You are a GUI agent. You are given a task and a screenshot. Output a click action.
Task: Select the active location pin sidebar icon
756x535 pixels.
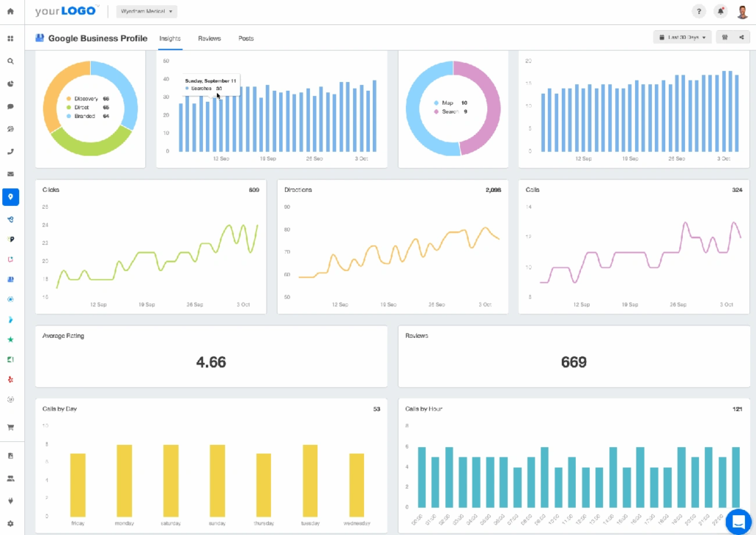point(10,197)
